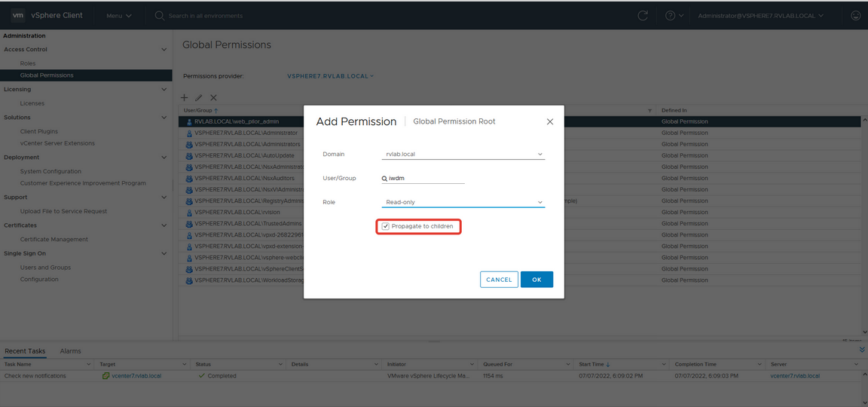Screen dimensions: 868x407
Task: Refresh the vSphere Client view
Action: click(643, 16)
